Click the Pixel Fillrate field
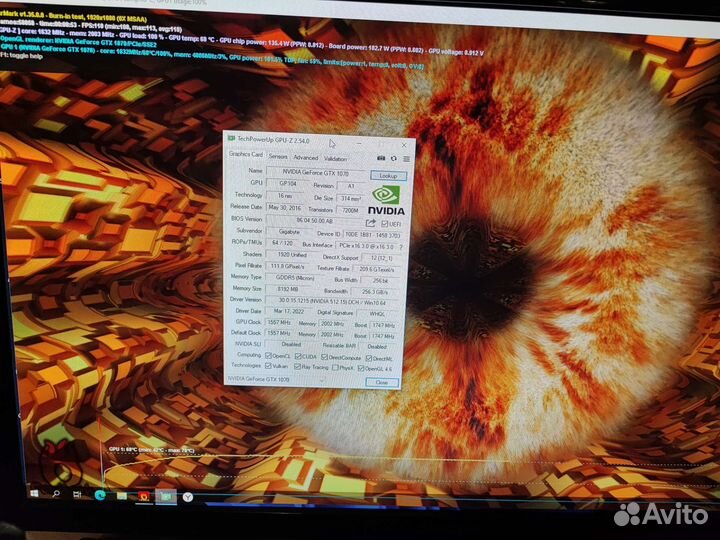Screen dimensions: 720x540 (287, 266)
